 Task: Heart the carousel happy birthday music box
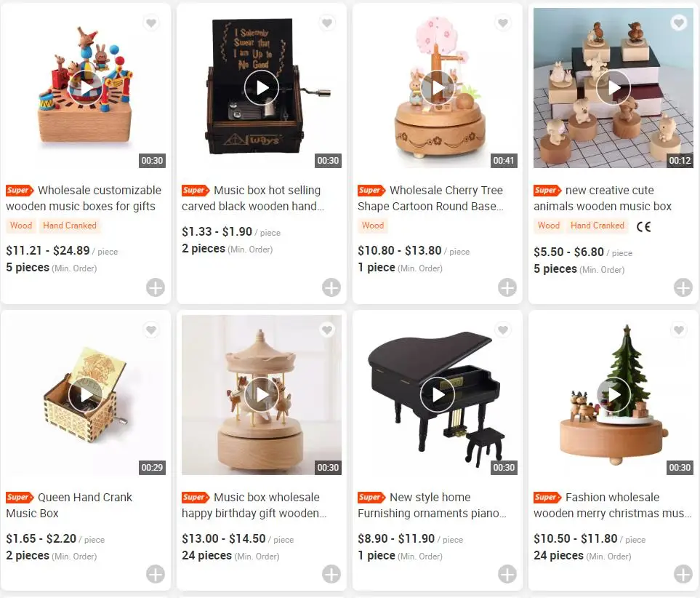pos(327,330)
